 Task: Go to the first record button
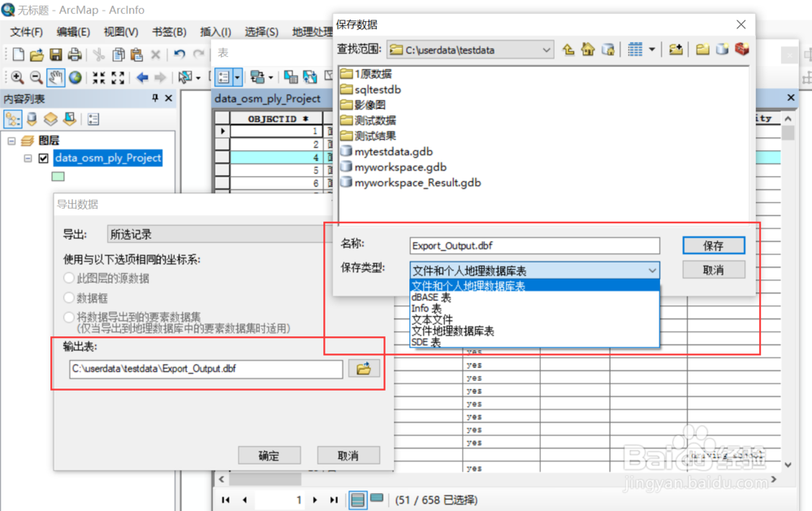coord(225,500)
